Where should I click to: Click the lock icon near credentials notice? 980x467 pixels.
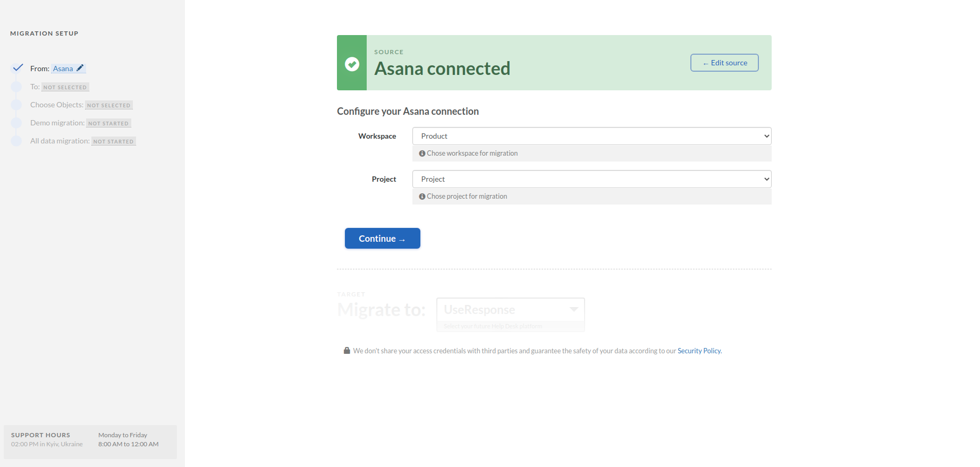coord(347,351)
